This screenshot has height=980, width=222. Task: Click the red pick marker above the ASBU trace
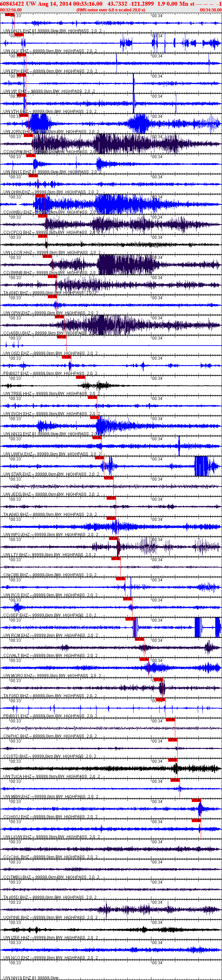tap(59, 316)
